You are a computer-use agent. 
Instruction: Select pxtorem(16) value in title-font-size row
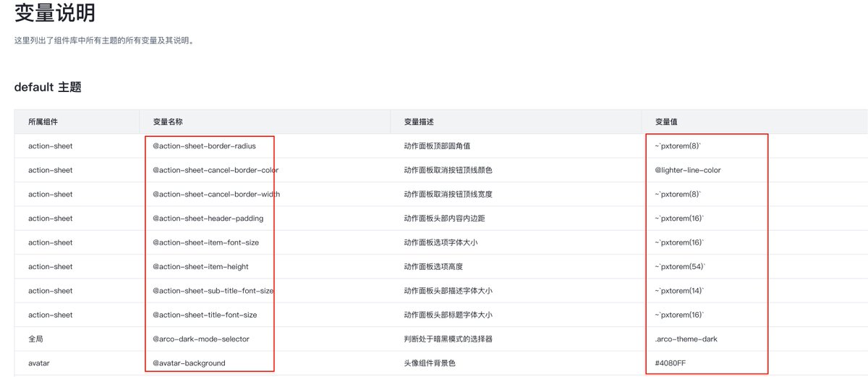678,315
